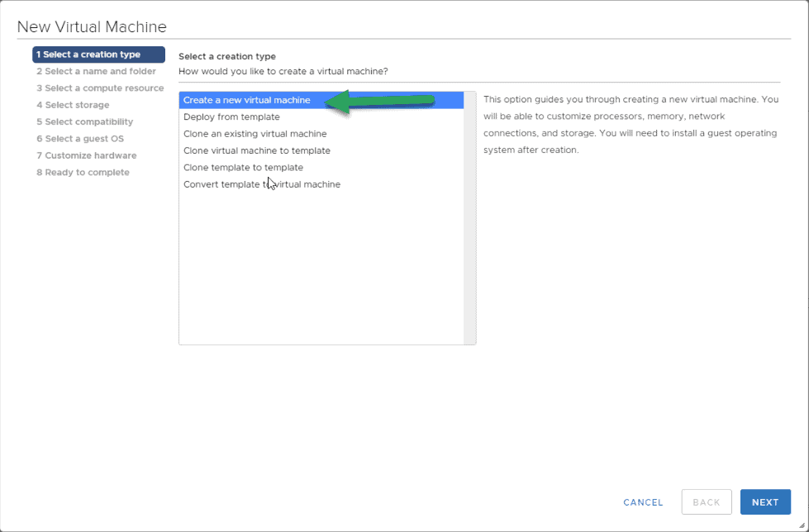This screenshot has height=532, width=809.
Task: Select 'Convert template to virtual machine'
Action: coord(321,184)
